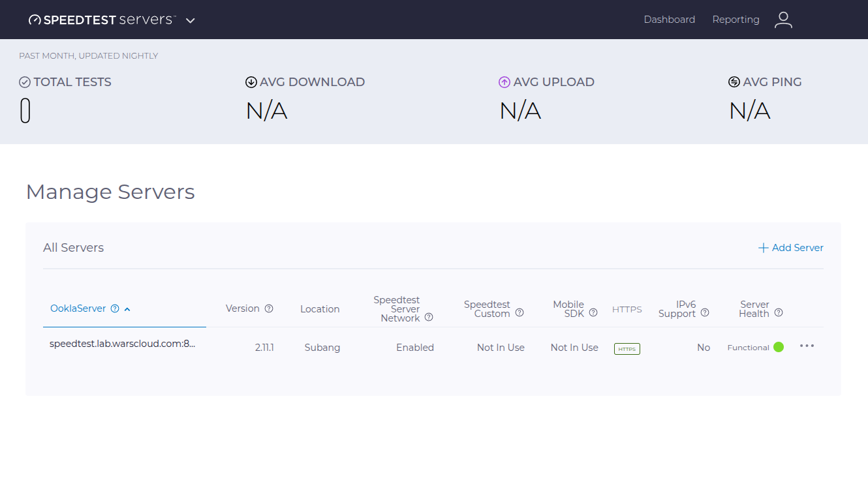The width and height of the screenshot is (868, 495).
Task: Click the Add Server link
Action: (x=790, y=247)
